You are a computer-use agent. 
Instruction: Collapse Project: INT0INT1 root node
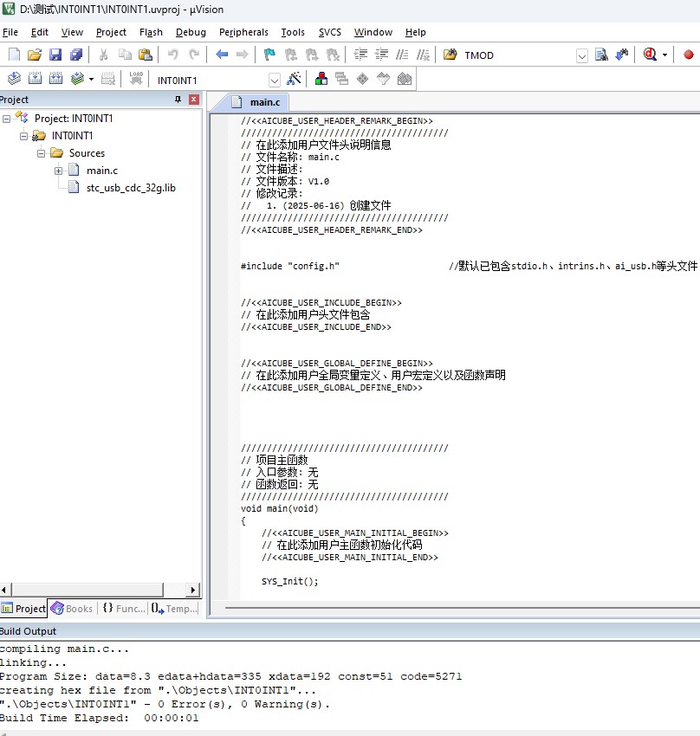coord(6,119)
